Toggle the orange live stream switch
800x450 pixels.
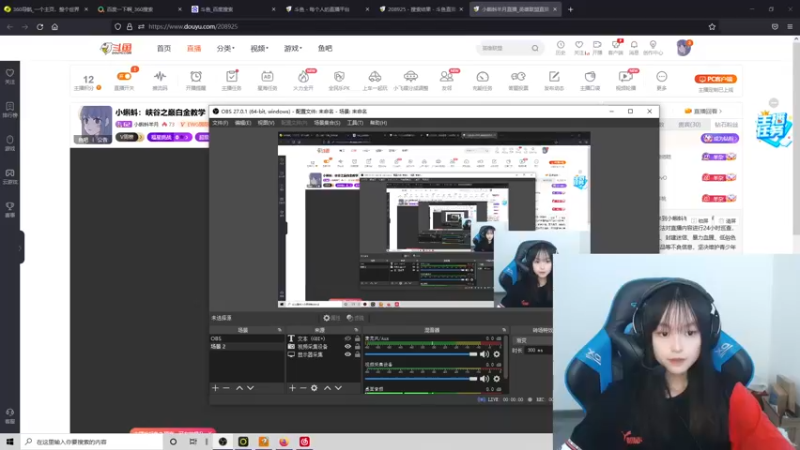[x=124, y=76]
